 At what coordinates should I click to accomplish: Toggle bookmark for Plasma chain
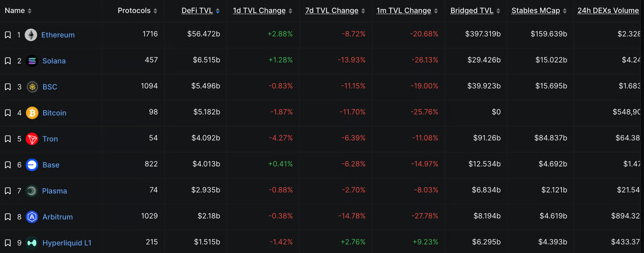[x=8, y=191]
